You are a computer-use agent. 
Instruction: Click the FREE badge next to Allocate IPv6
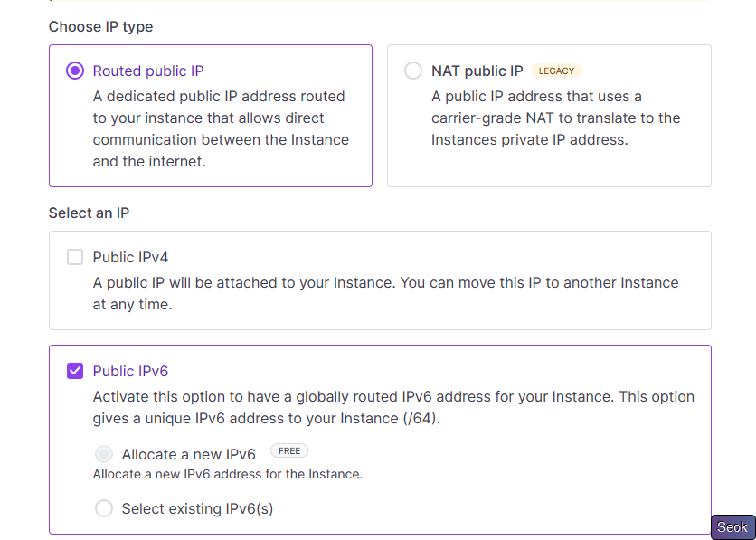289,451
